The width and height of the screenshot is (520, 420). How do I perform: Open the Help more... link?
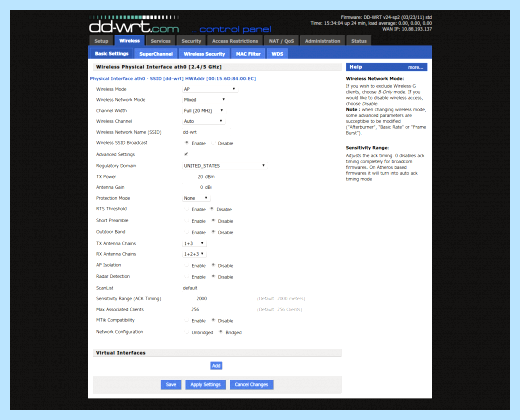pyautogui.click(x=415, y=67)
